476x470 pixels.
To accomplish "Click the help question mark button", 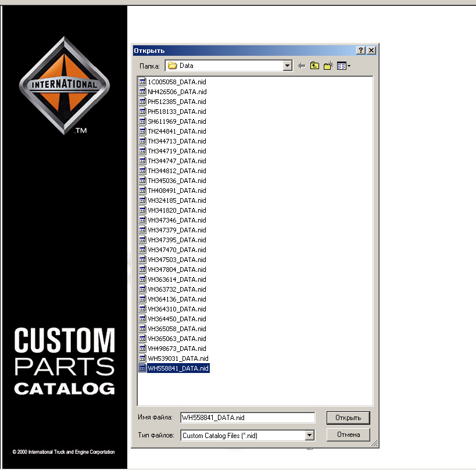I will tap(361, 51).
